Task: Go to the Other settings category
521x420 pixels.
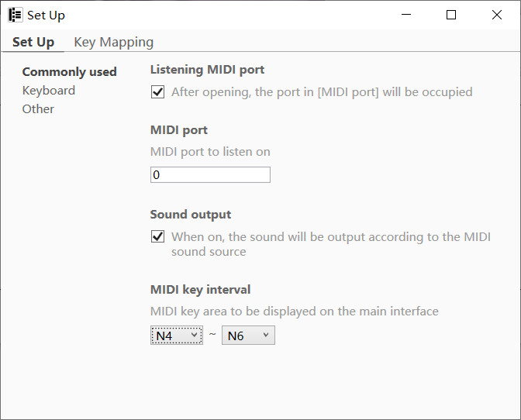Action: (38, 109)
